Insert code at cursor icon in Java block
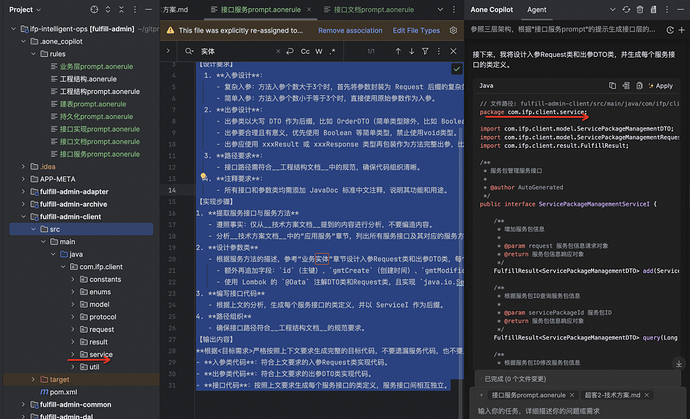Screen dimensions: 690x419 point(626,85)
